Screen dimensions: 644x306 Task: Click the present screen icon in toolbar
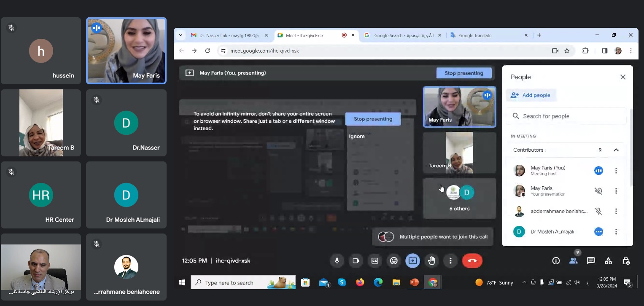click(412, 261)
